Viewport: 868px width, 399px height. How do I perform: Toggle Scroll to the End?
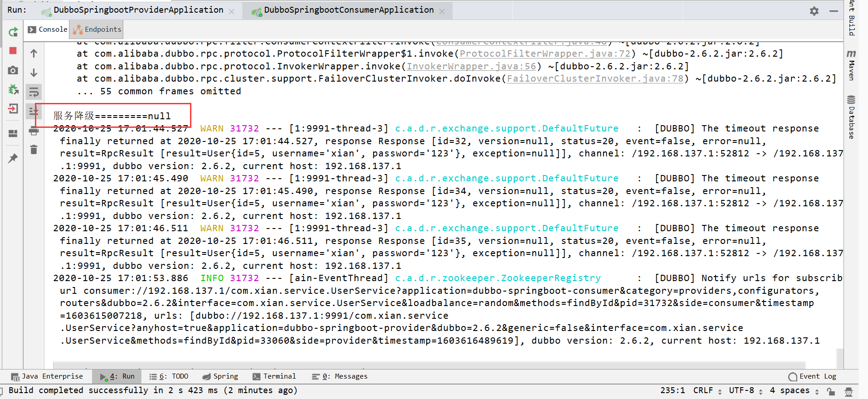[x=34, y=111]
